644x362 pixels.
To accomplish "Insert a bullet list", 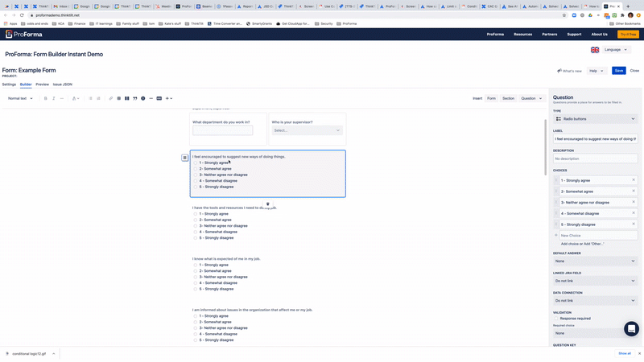I will pyautogui.click(x=90, y=98).
